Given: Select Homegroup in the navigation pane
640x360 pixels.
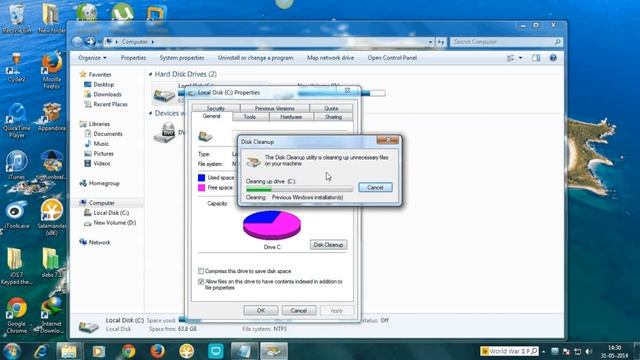Looking at the screenshot, I should pos(104,183).
